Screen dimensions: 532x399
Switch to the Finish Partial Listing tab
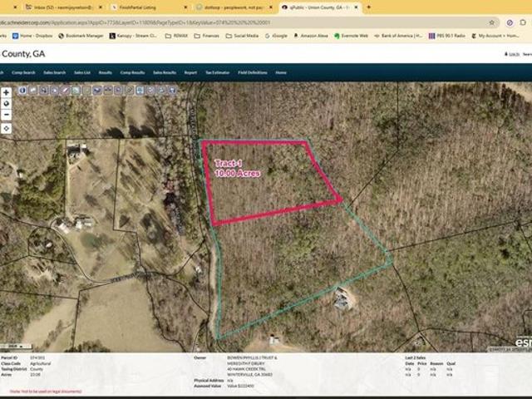tap(149, 7)
